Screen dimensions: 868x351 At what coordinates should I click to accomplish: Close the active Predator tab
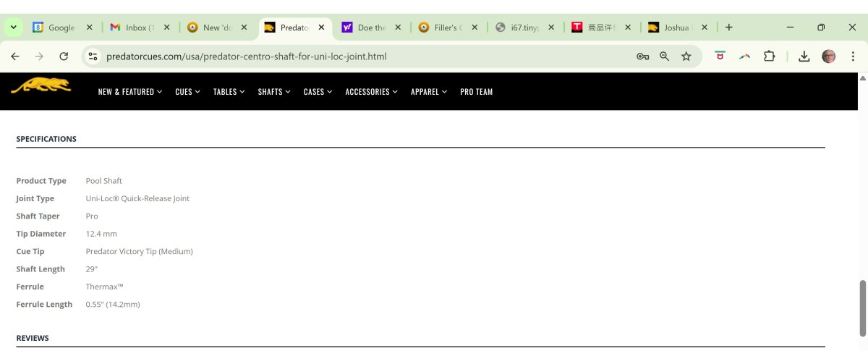coord(321,28)
